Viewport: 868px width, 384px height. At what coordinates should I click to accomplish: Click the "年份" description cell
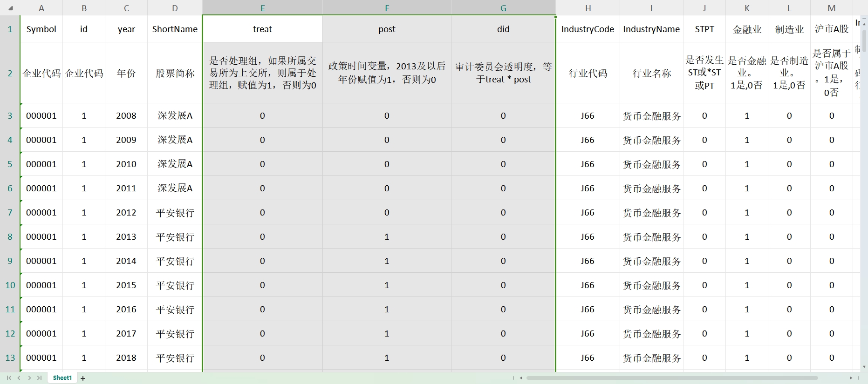[126, 73]
